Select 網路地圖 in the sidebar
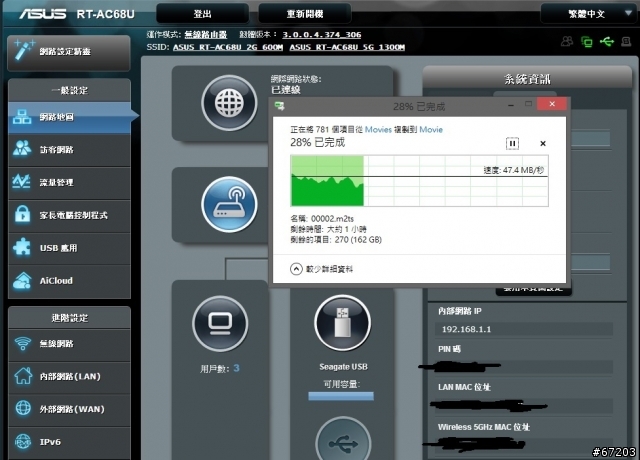 tap(69, 117)
